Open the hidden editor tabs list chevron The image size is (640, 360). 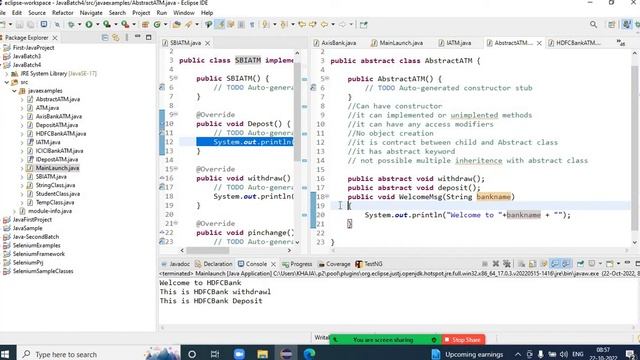[x=620, y=42]
